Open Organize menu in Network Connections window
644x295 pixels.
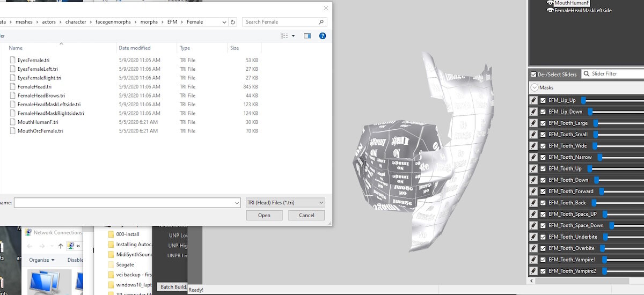(42, 260)
